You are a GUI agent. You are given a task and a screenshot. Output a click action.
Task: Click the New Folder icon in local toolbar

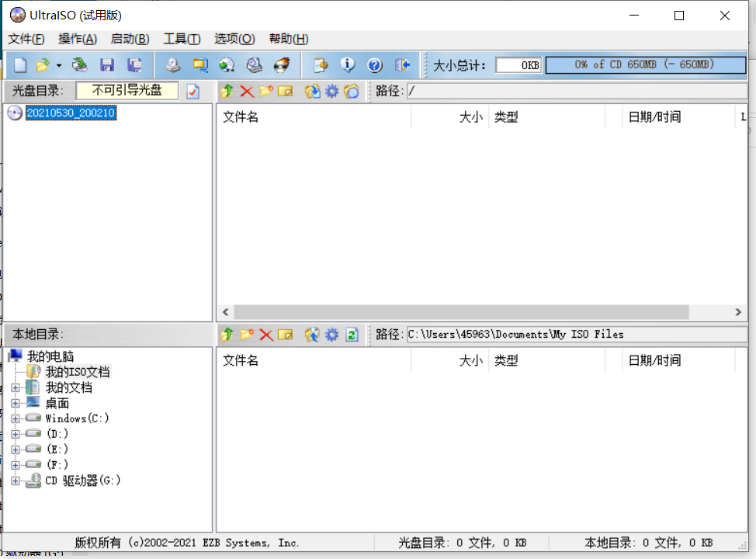246,335
